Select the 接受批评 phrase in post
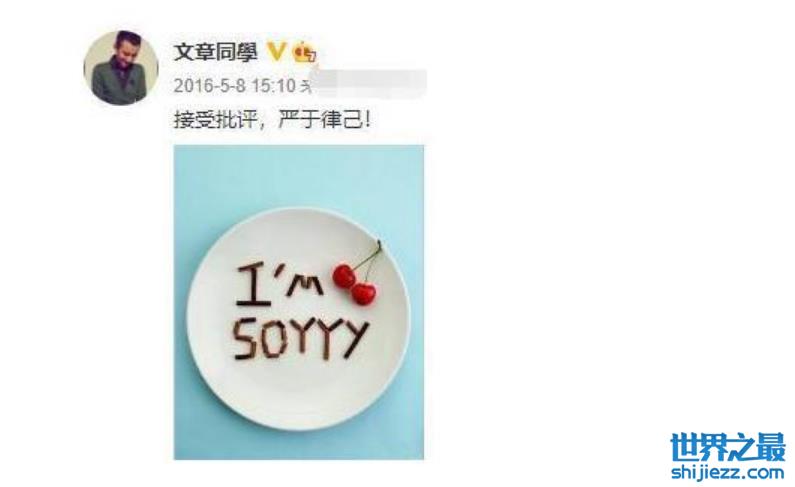This screenshot has height=487, width=795. pyautogui.click(x=215, y=121)
